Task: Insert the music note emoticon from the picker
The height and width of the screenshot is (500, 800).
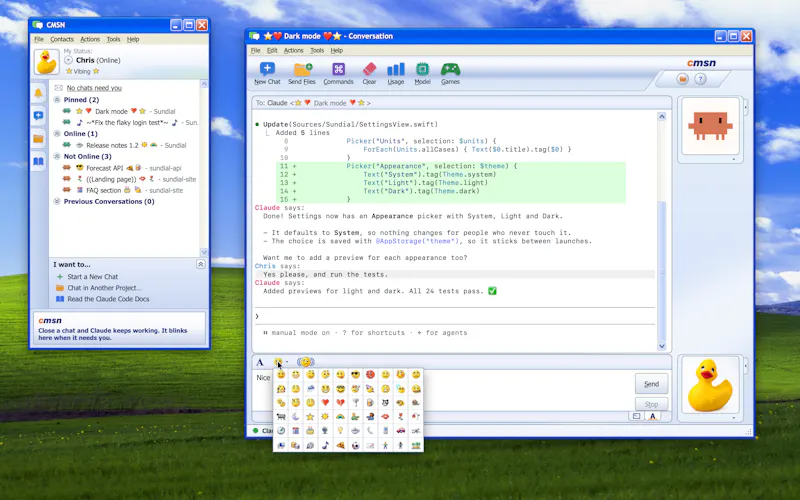Action: (326, 445)
